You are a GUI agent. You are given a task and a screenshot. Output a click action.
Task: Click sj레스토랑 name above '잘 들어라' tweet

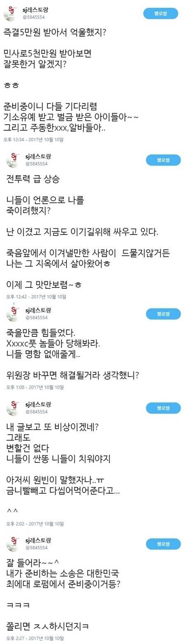click(x=38, y=540)
